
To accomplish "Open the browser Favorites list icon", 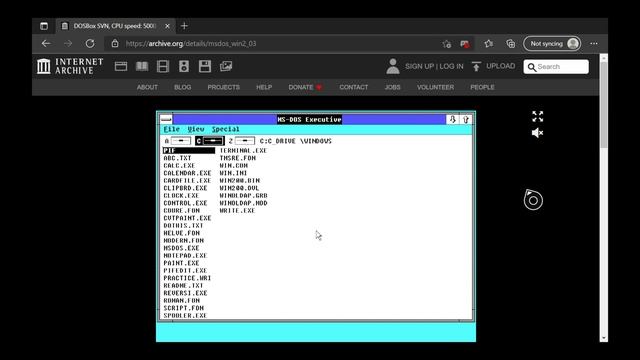I will pos(489,44).
